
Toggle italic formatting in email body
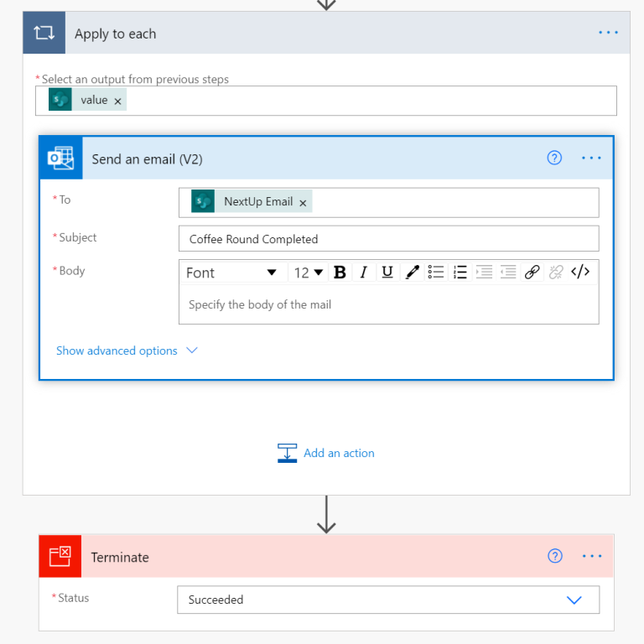(x=363, y=273)
